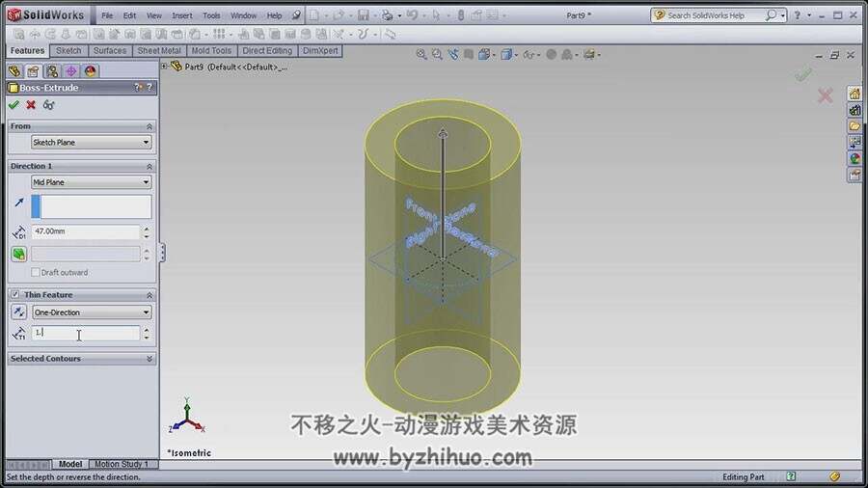Viewport: 868px width, 488px height.
Task: Expand the Part9 flyout tree node
Action: click(x=164, y=67)
